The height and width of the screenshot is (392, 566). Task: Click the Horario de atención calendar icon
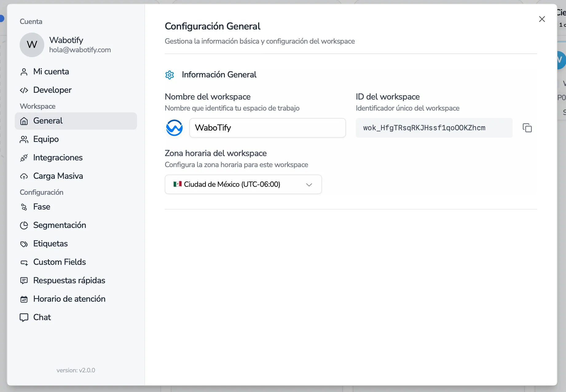pos(24,299)
